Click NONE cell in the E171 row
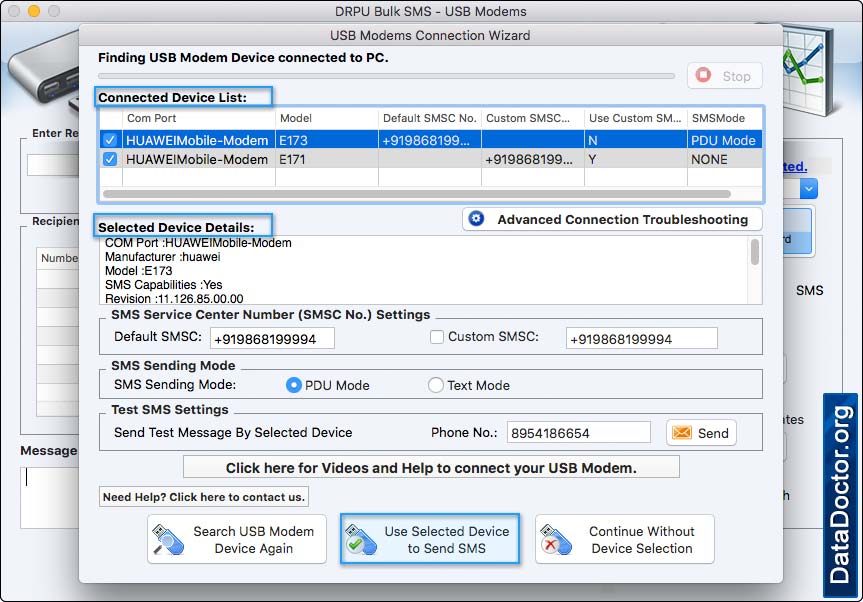The image size is (863, 602). 725,159
